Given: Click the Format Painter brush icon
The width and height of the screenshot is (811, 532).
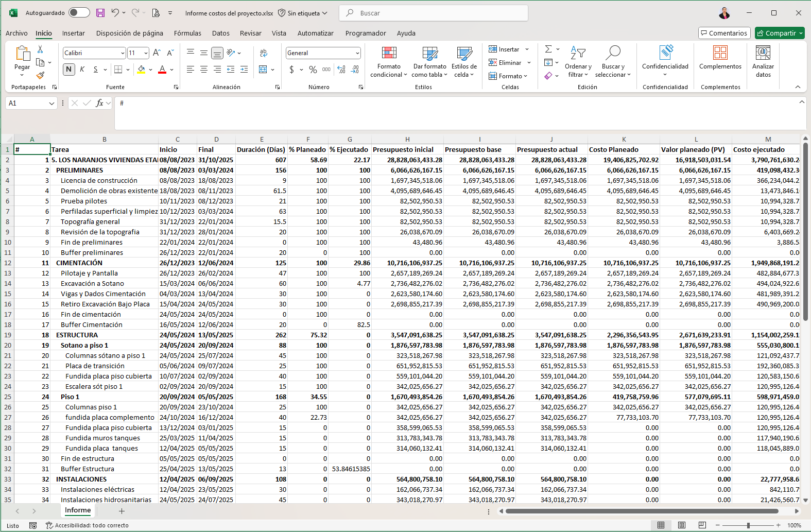Looking at the screenshot, I should pyautogui.click(x=40, y=75).
